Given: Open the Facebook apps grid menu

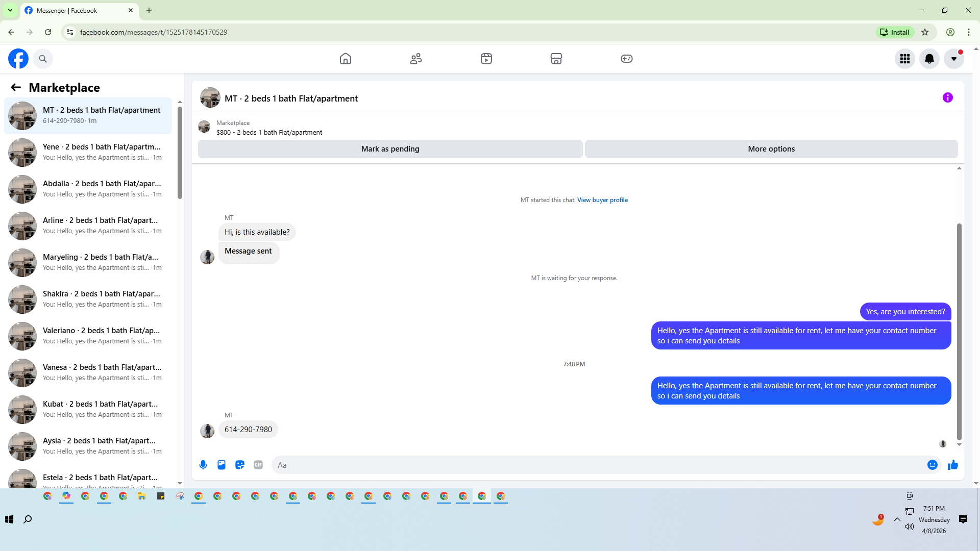Looking at the screenshot, I should (904, 59).
